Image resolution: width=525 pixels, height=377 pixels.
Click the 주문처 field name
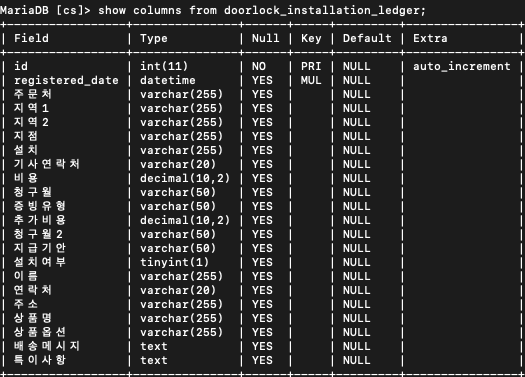point(32,94)
